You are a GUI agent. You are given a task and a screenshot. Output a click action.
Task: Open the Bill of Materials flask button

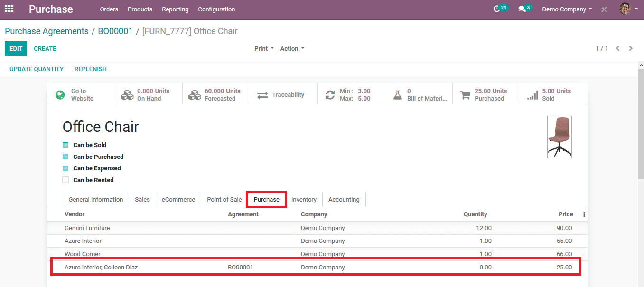click(x=418, y=94)
